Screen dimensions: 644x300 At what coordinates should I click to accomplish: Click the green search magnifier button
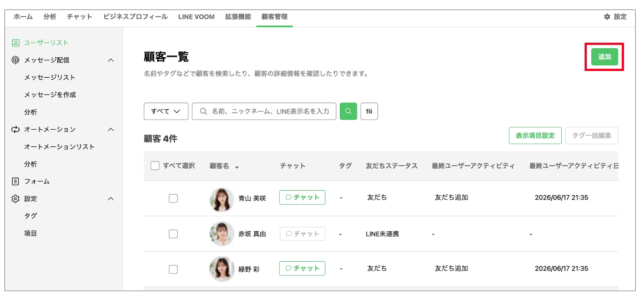pyautogui.click(x=348, y=111)
